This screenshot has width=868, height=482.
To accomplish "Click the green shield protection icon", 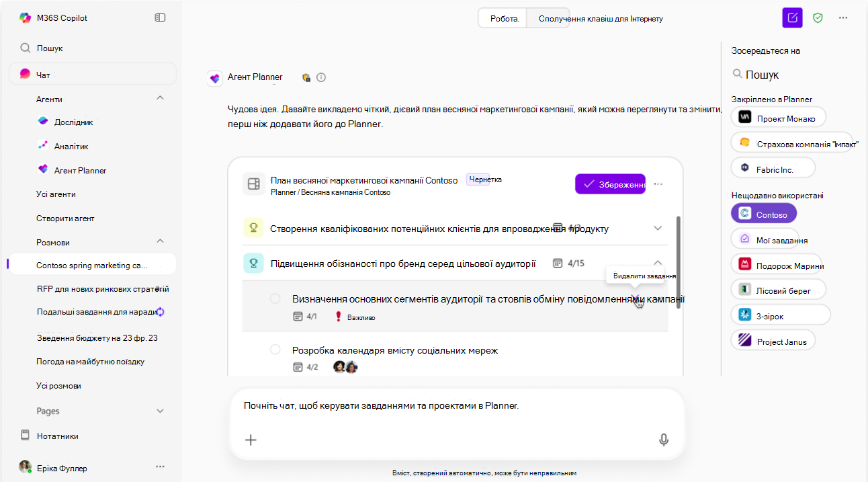I will tap(818, 18).
